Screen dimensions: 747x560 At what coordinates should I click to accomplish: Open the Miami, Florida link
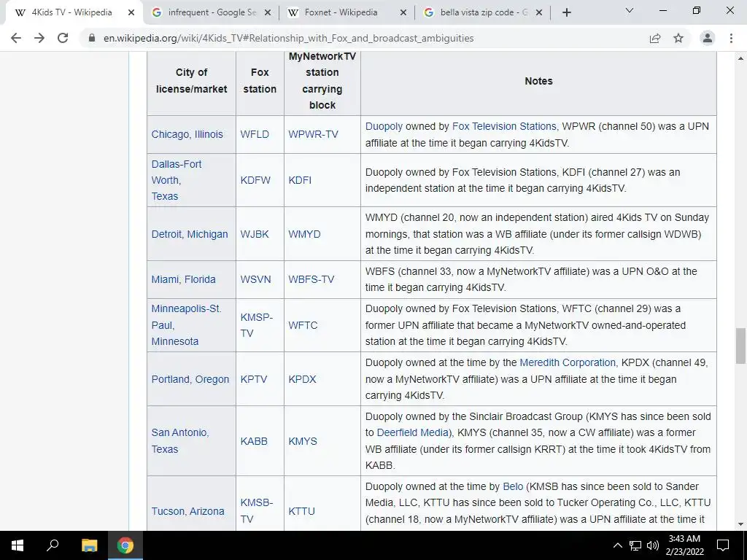[183, 279]
